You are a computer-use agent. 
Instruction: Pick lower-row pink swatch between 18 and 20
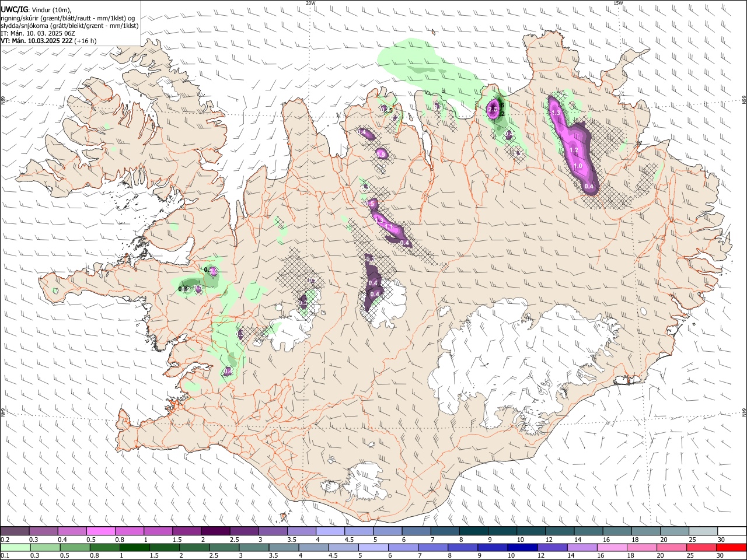point(642,547)
